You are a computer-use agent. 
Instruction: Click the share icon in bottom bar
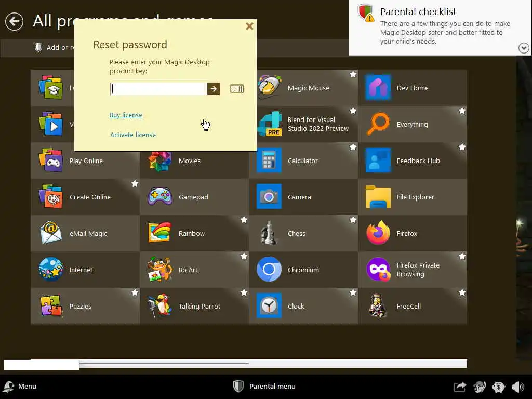click(x=460, y=387)
